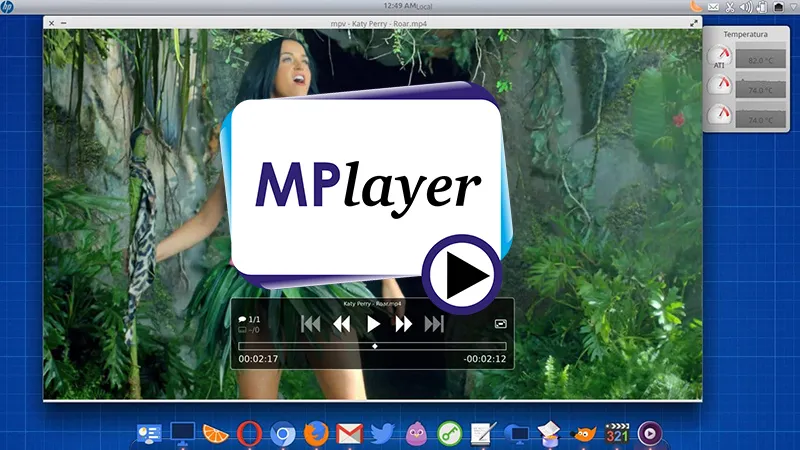
Task: Skip to next playlist item in mpv
Action: pos(434,324)
